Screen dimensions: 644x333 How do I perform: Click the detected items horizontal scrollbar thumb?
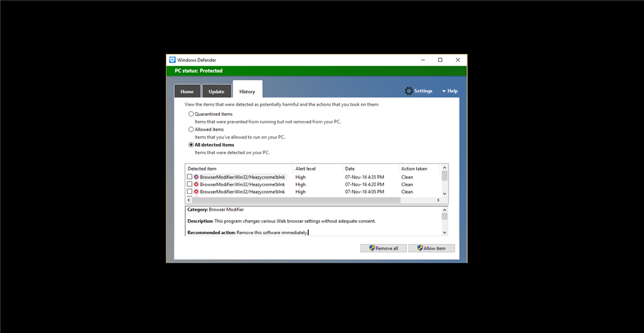[x=296, y=200]
